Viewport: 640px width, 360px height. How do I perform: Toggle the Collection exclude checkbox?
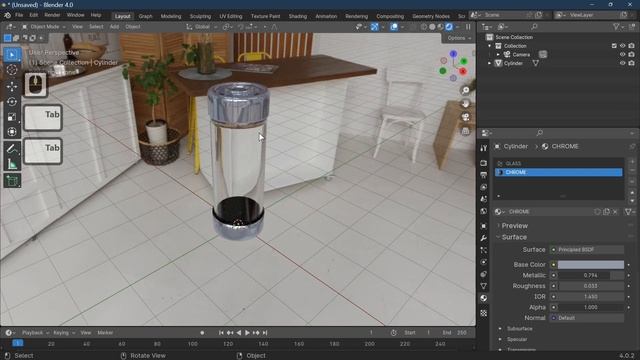coord(614,46)
